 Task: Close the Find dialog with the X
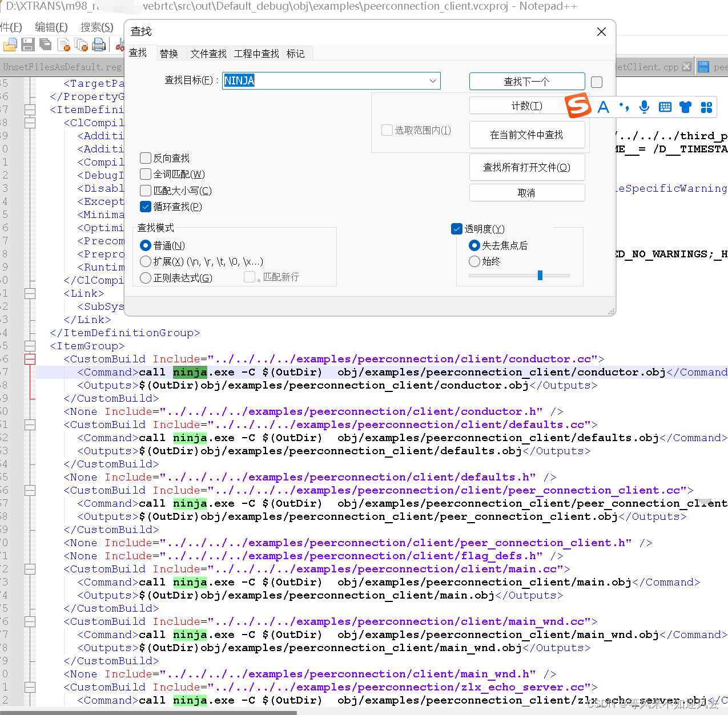coord(601,32)
